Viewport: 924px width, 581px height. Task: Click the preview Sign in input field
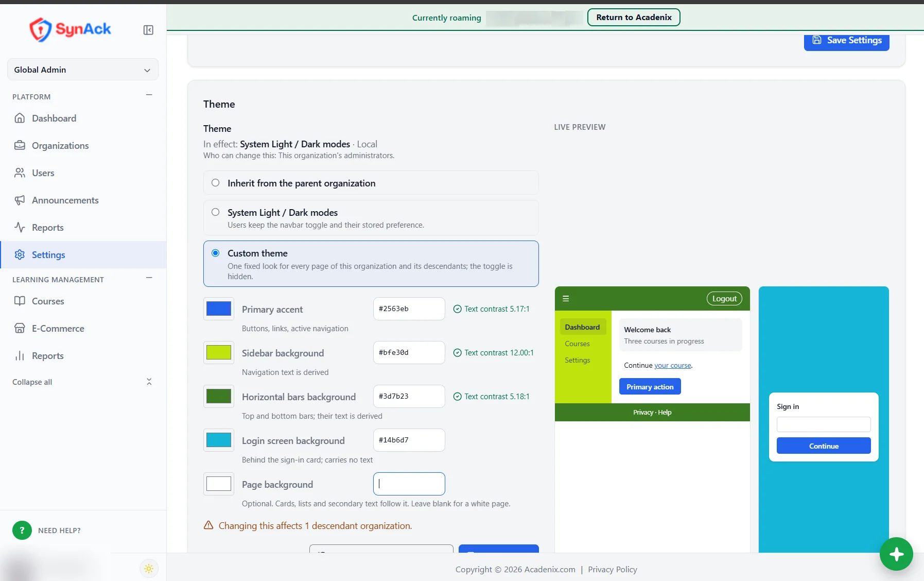[x=824, y=424]
